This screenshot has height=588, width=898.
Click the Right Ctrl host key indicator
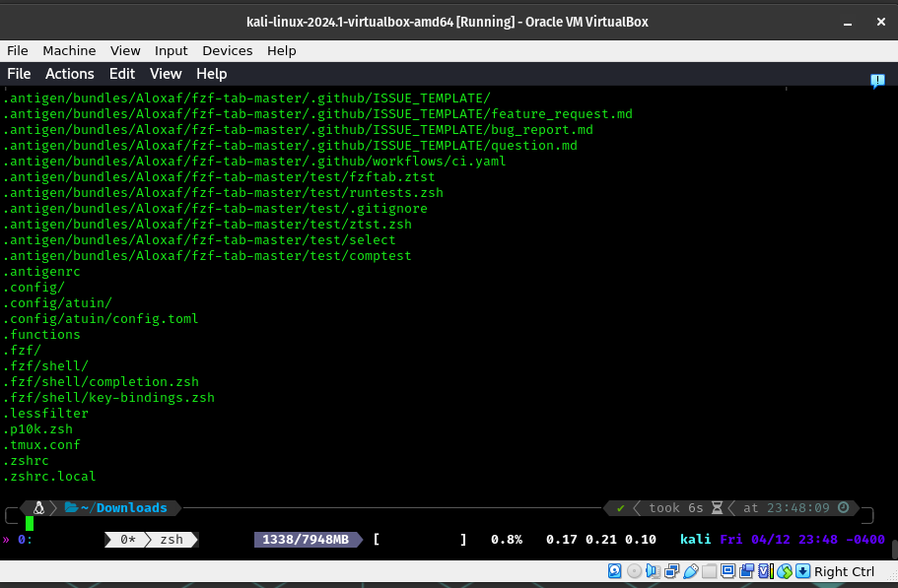(844, 571)
